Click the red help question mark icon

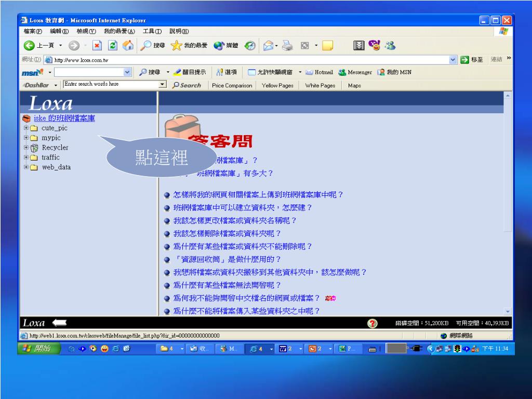(372, 323)
